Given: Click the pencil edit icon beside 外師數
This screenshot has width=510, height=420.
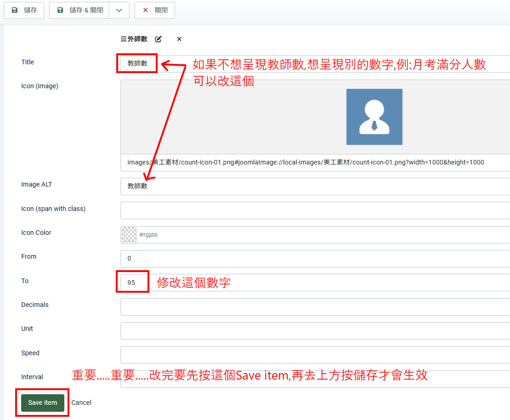Looking at the screenshot, I should tap(158, 39).
